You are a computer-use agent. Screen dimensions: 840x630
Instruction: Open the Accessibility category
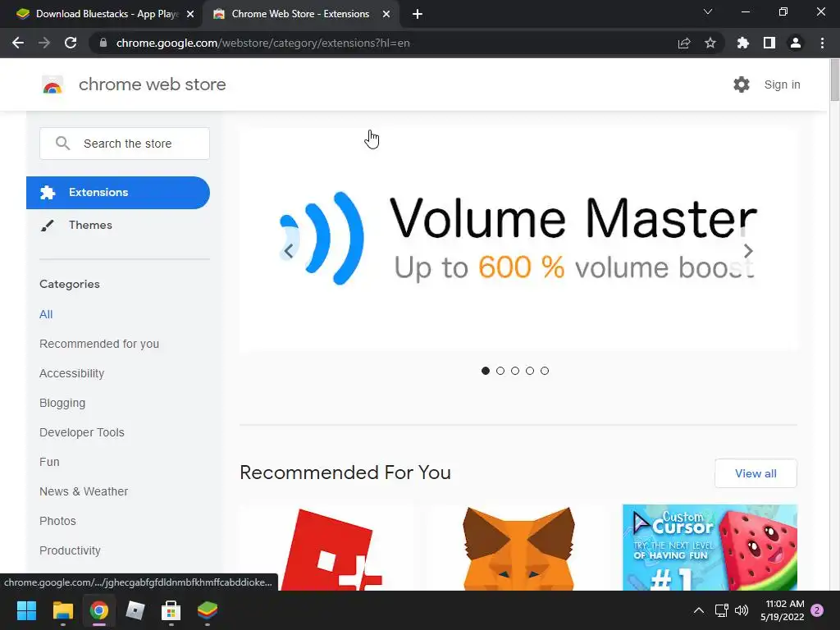point(72,373)
